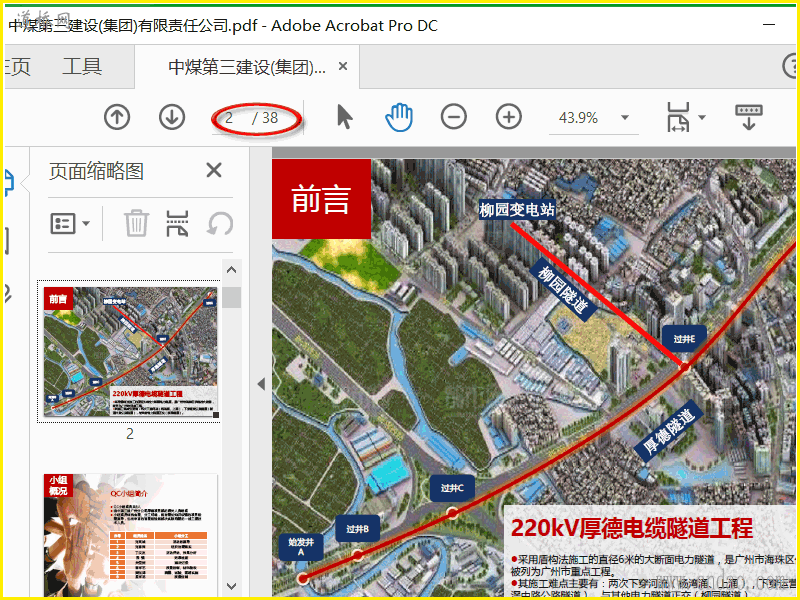This screenshot has height=600, width=800.
Task: Expand the thumbnail options dropdown arrow
Action: pyautogui.click(x=86, y=223)
